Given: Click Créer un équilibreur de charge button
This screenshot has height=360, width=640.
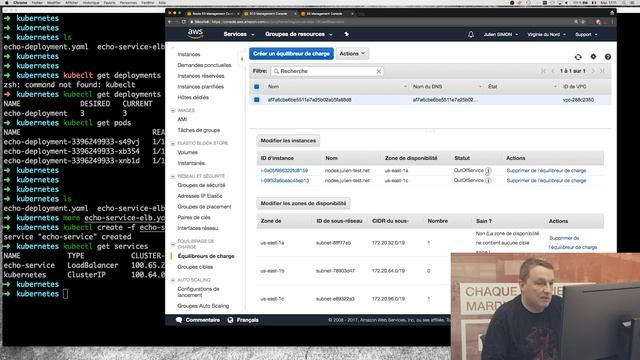Looking at the screenshot, I should [291, 53].
